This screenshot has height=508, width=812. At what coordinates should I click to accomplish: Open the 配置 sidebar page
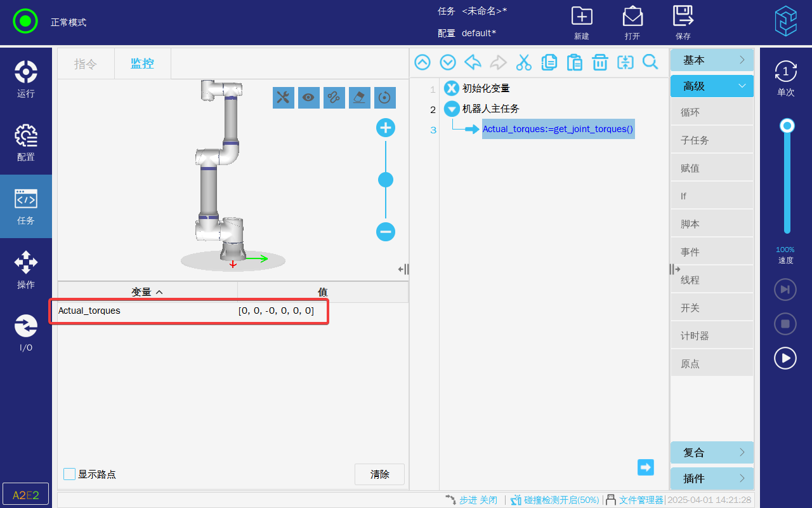coord(26,143)
